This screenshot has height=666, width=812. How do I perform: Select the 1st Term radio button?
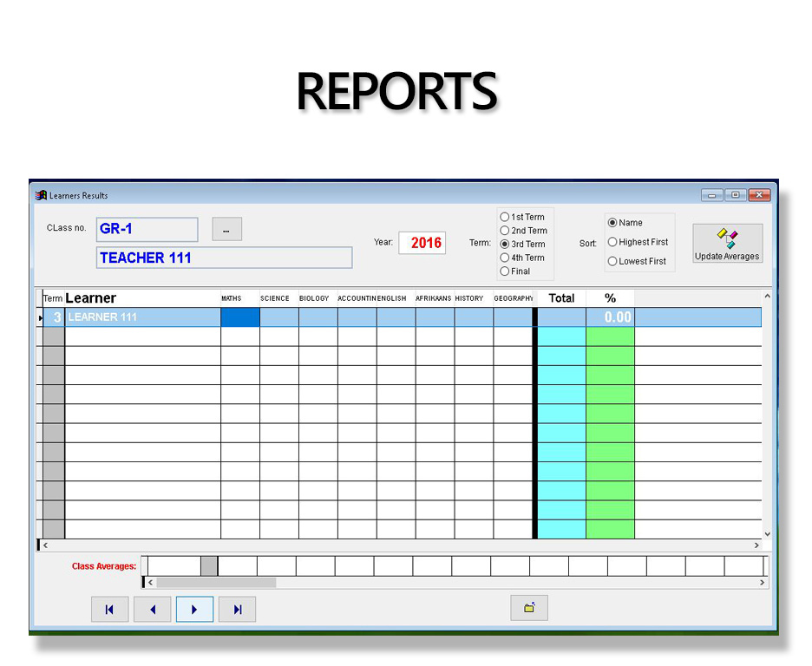505,217
